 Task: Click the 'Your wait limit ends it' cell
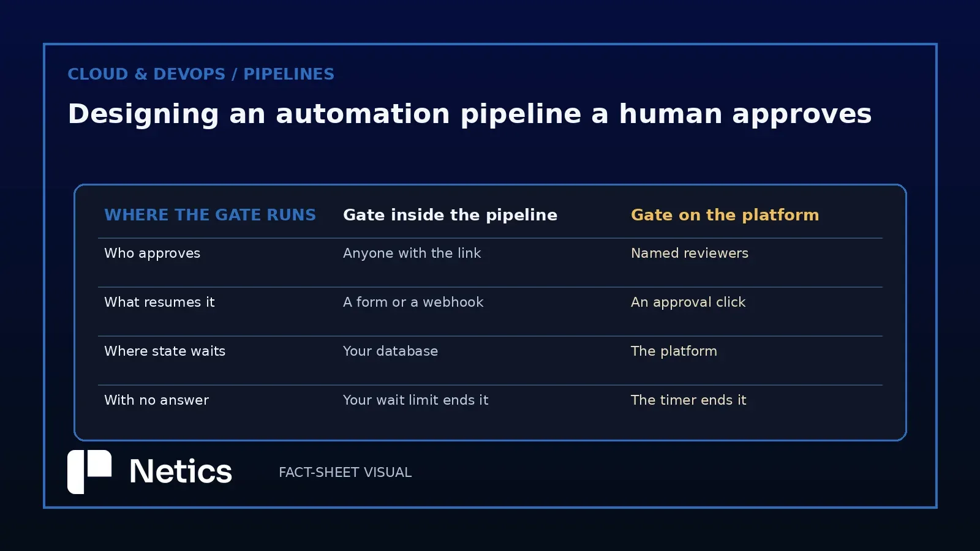pyautogui.click(x=415, y=400)
